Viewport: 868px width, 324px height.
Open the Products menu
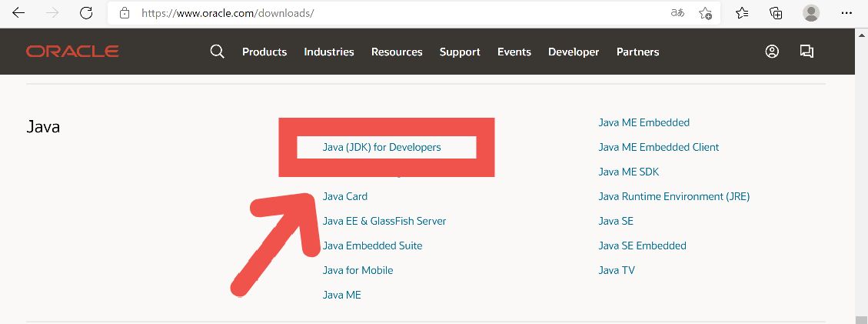pyautogui.click(x=264, y=52)
